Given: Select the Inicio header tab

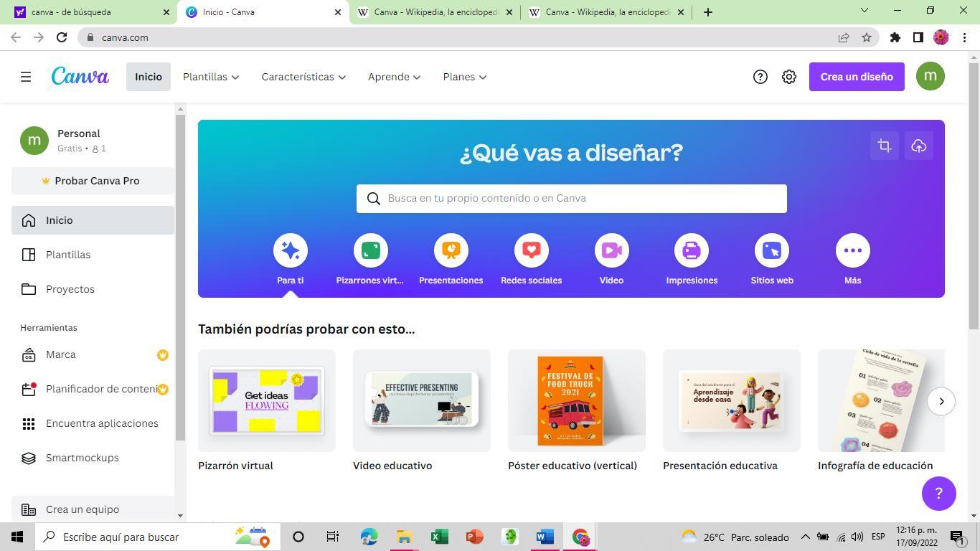Looking at the screenshot, I should click(149, 77).
